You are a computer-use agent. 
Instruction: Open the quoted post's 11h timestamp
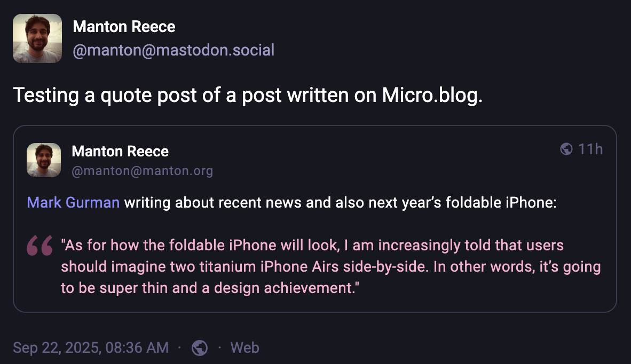click(590, 149)
